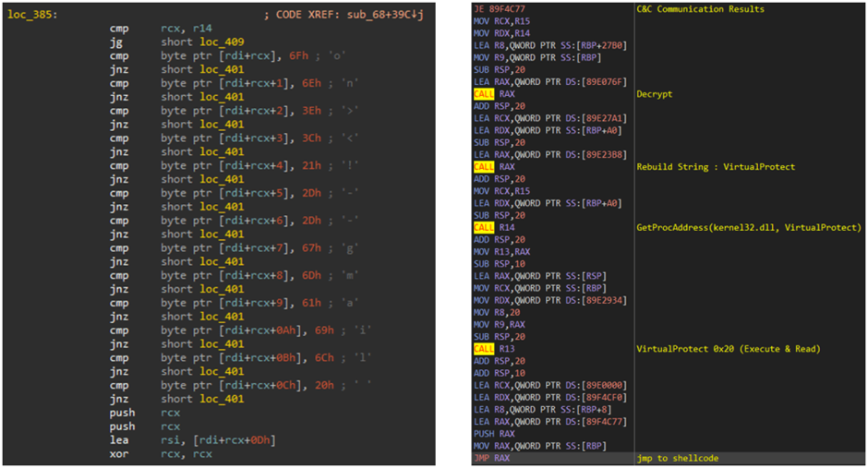Select 'MOV RCX,R15' at top of debugger
The height and width of the screenshot is (468, 868).
point(502,21)
